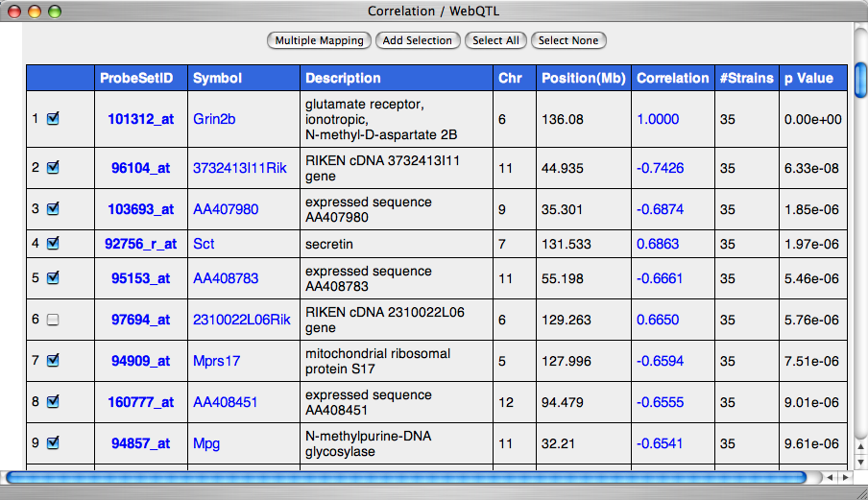Open the Grin2b symbol link
Image resolution: width=868 pixels, height=500 pixels.
214,120
